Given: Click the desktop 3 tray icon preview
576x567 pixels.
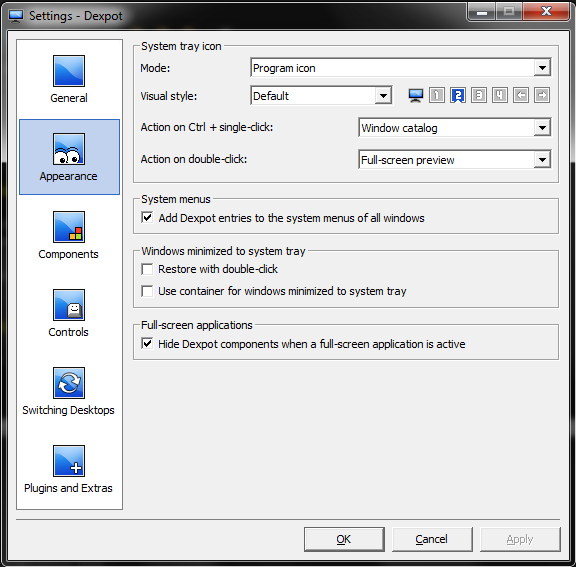Looking at the screenshot, I should [x=479, y=95].
